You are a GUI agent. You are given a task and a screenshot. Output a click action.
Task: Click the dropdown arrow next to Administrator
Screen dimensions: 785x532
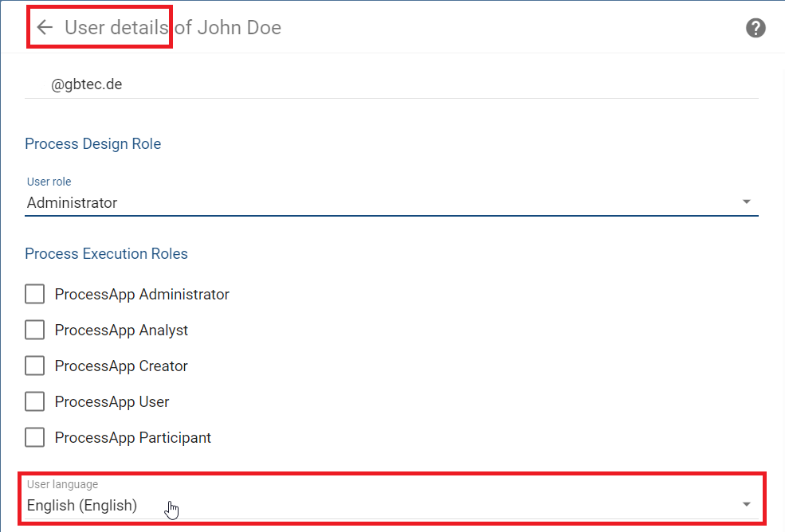(746, 201)
